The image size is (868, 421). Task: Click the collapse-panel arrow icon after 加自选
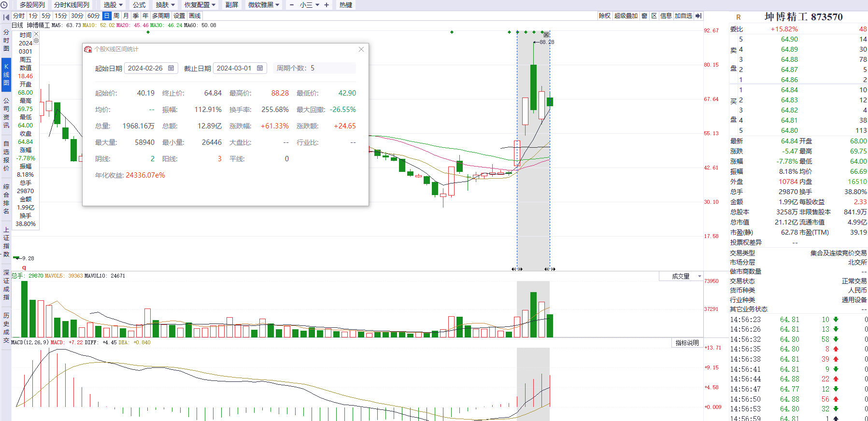click(x=698, y=16)
